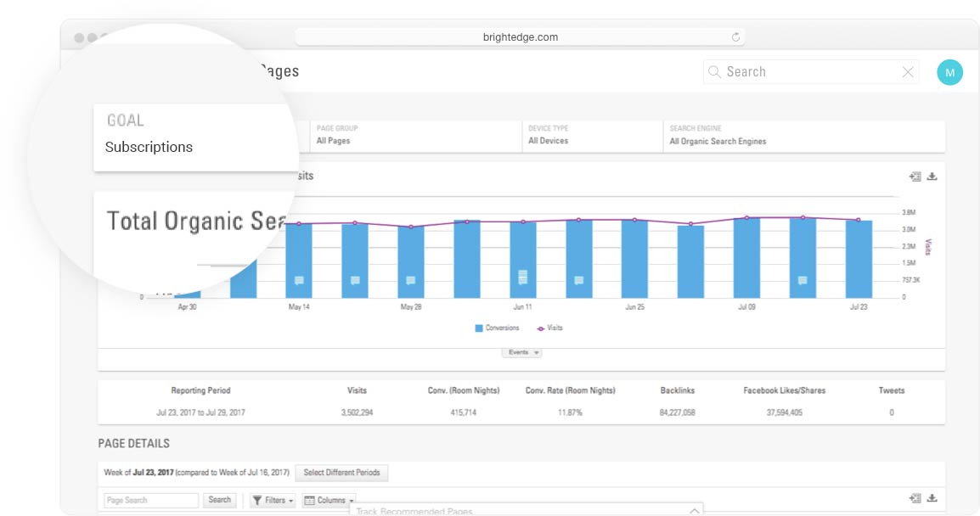Click the Select Different Periods button
The height and width of the screenshot is (516, 980).
pyautogui.click(x=341, y=473)
